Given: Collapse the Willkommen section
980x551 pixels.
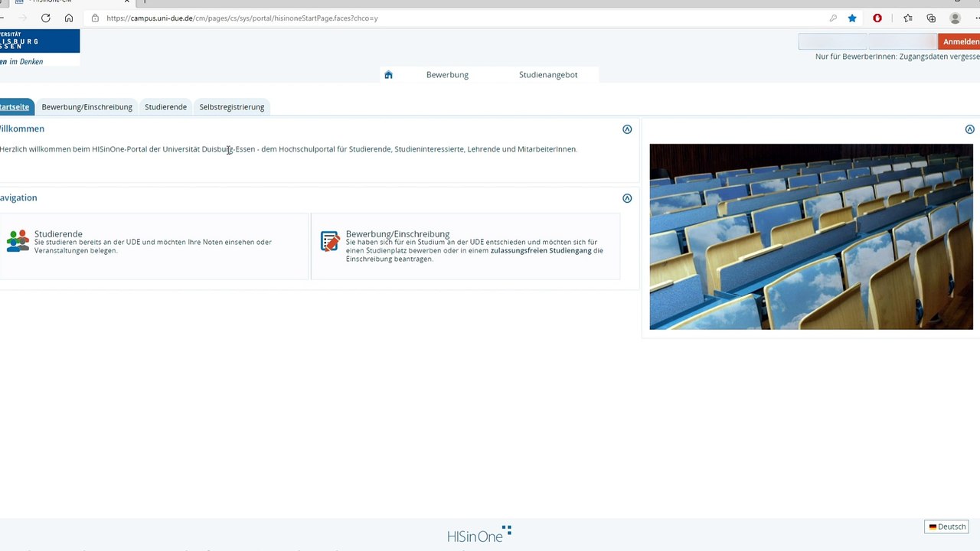Looking at the screenshot, I should [x=627, y=129].
